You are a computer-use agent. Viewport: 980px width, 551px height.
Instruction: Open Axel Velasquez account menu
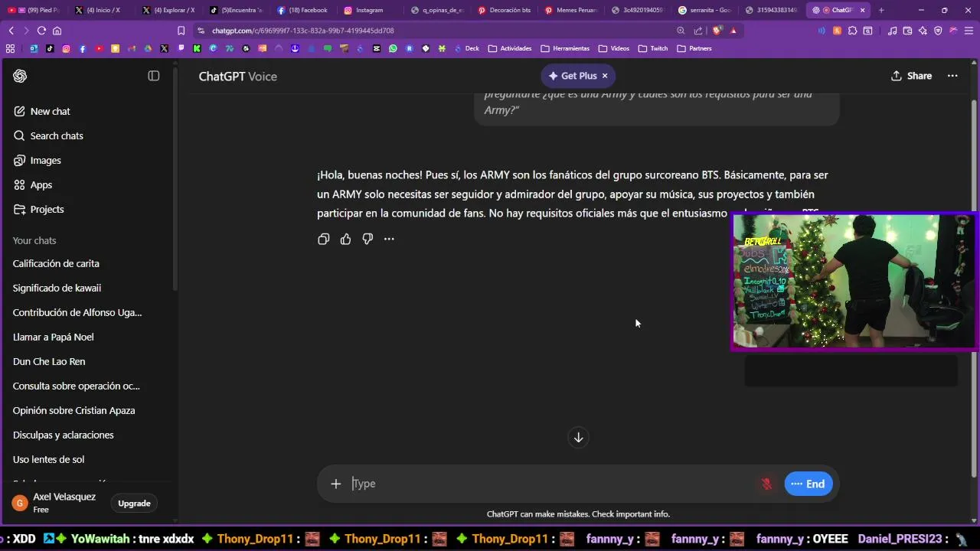click(x=54, y=503)
